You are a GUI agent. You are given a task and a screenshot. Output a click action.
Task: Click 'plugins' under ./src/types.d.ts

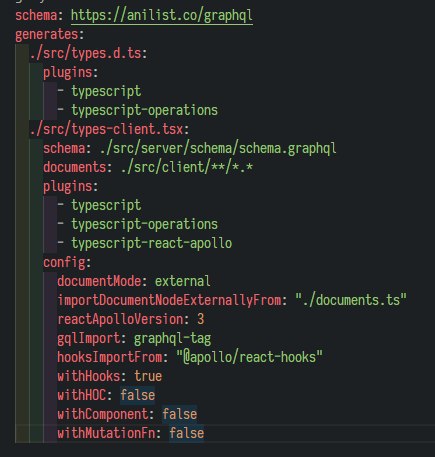coord(68,72)
